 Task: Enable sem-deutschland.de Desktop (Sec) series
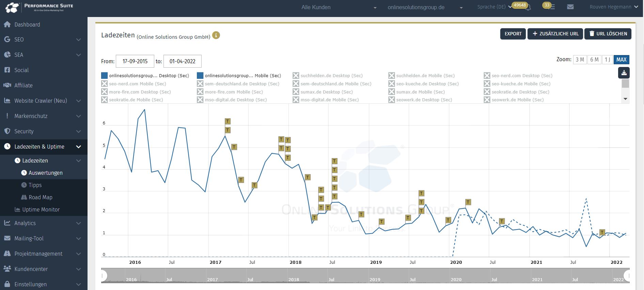[x=238, y=84]
